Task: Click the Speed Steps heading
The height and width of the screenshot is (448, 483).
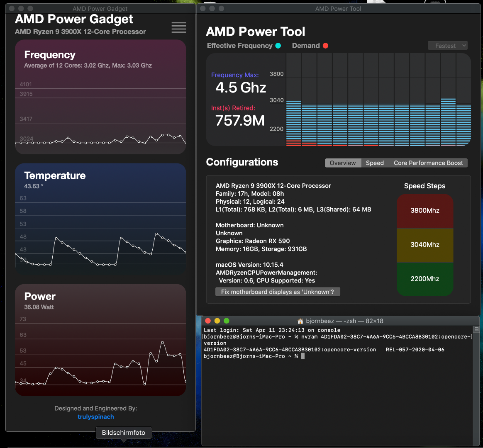Action: 425,186
